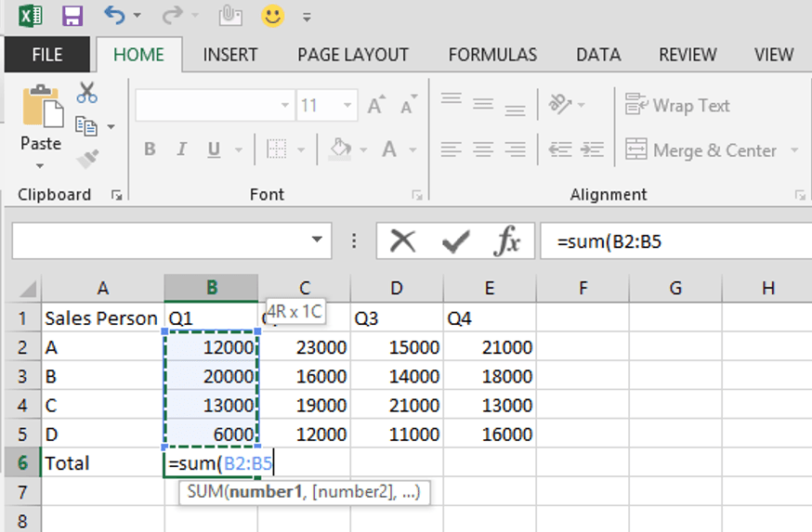Switch to the FORMULAS tab
Screen dimensions: 812x532
[x=492, y=55]
